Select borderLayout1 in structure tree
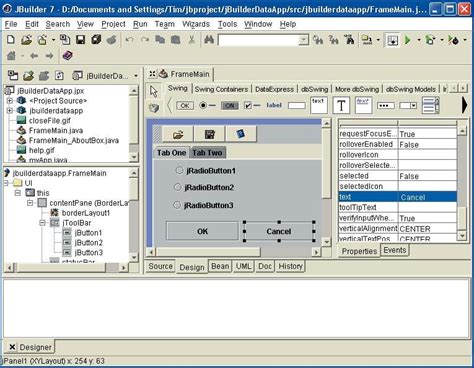The width and height of the screenshot is (474, 368). pyautogui.click(x=86, y=213)
